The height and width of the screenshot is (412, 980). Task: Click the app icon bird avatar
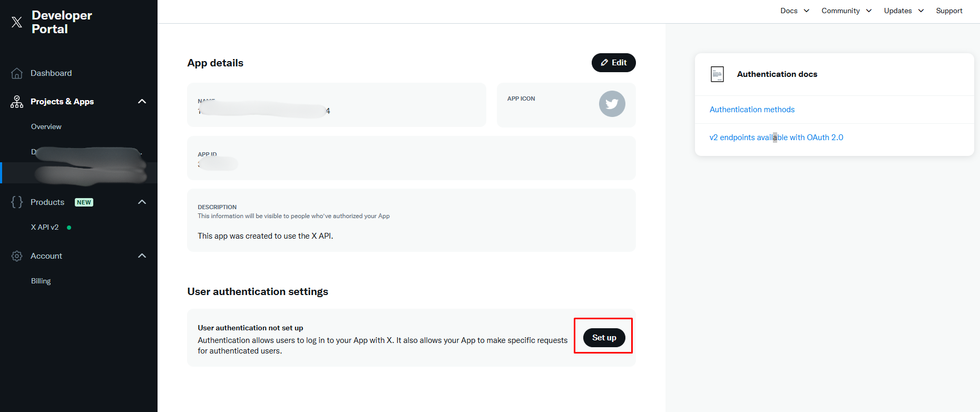[612, 104]
